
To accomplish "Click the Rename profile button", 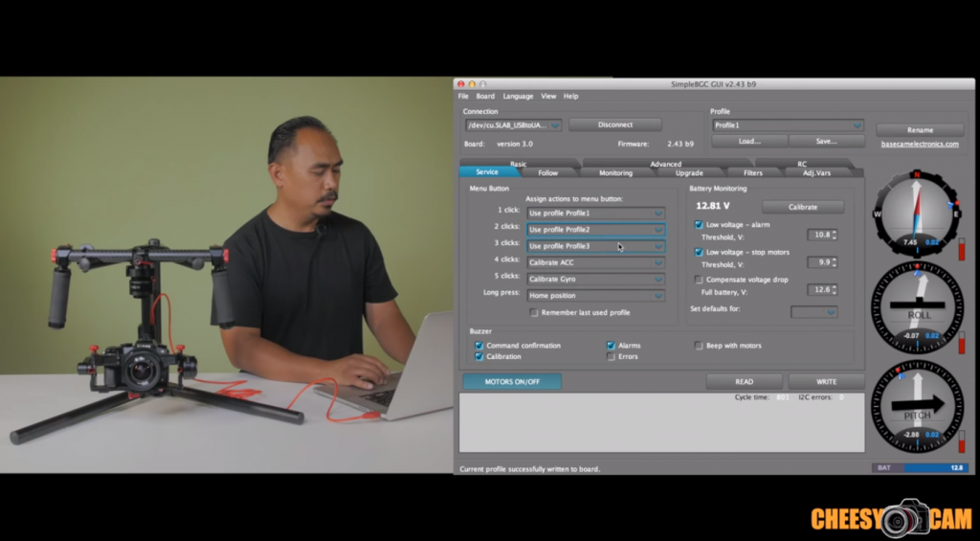I will click(x=920, y=130).
